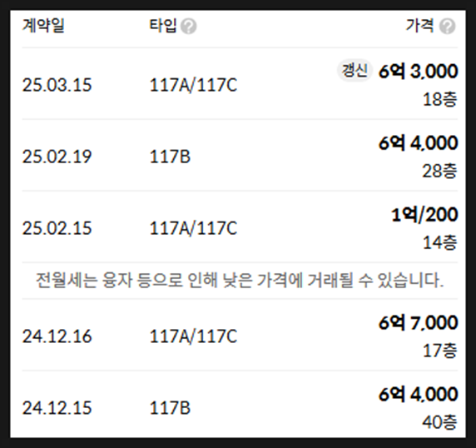Viewport: 476px width, 448px height.
Task: Click the 18층 floor label
Action: 440,99
